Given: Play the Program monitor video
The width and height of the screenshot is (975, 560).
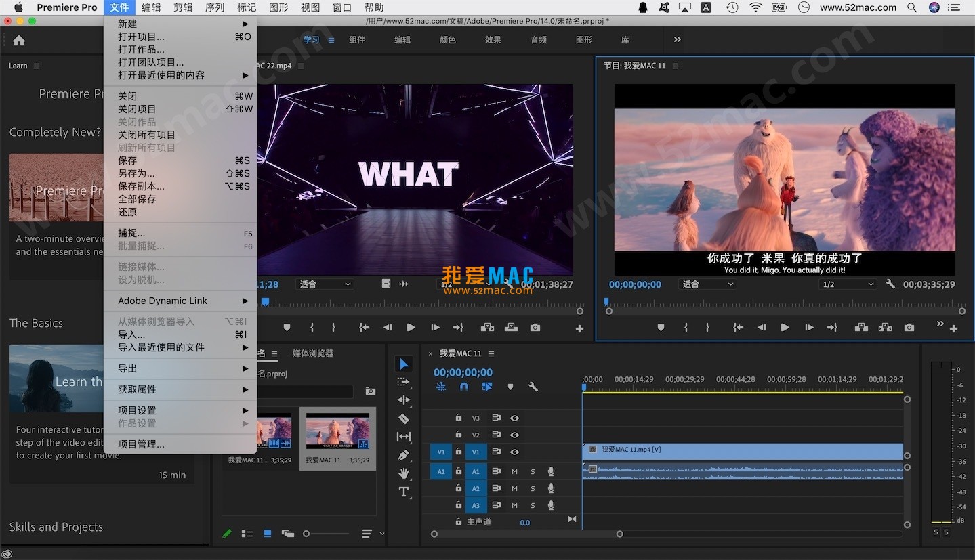Looking at the screenshot, I should [x=785, y=328].
